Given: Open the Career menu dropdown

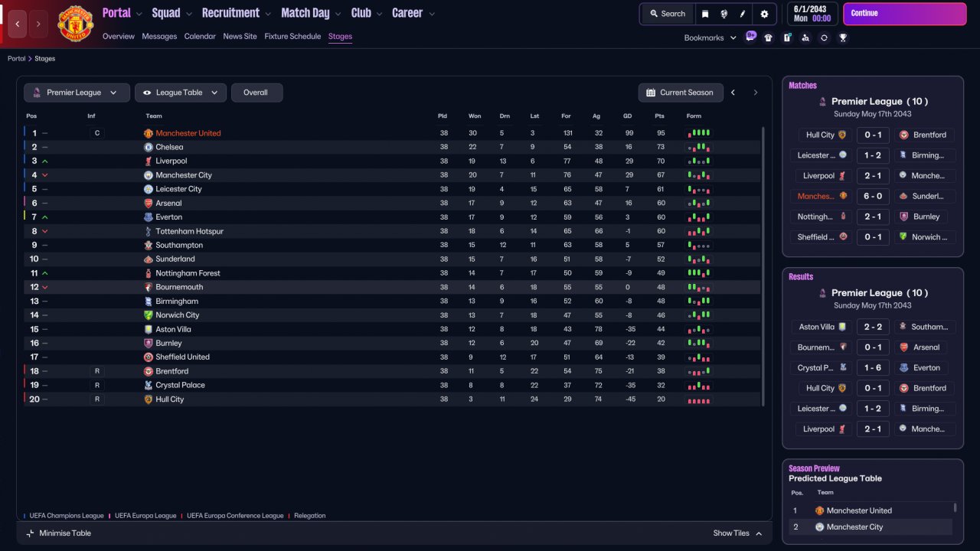Looking at the screenshot, I should (x=413, y=13).
